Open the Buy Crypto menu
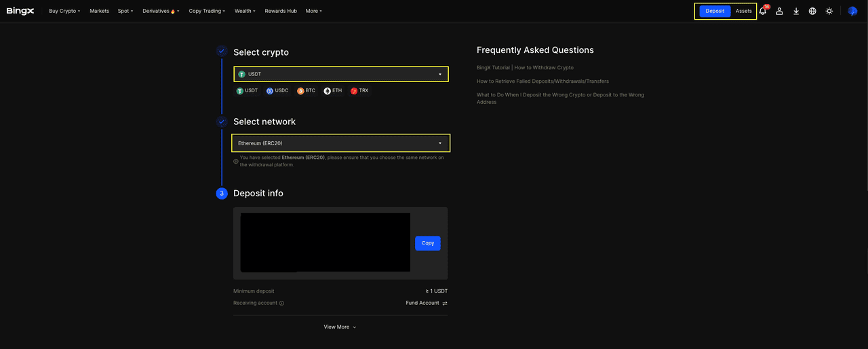Viewport: 868px width, 349px height. coord(64,11)
